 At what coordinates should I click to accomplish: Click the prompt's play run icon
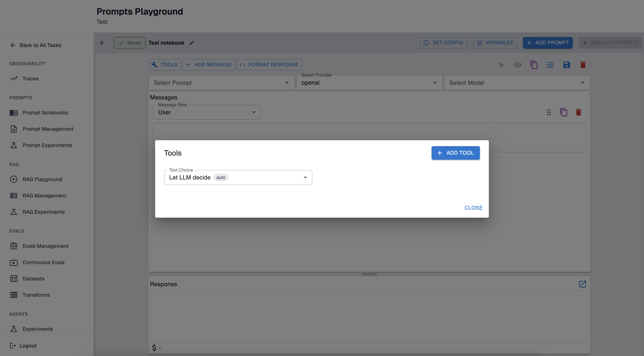501,65
